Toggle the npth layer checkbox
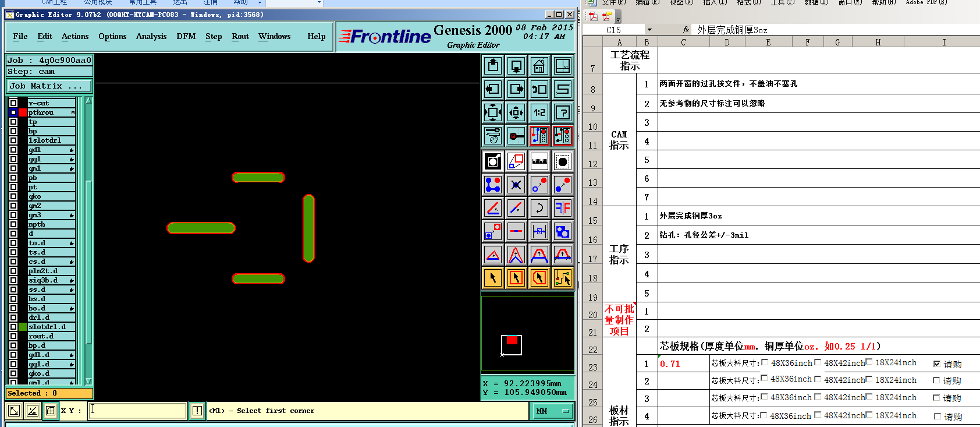980x427 pixels. pyautogui.click(x=13, y=224)
